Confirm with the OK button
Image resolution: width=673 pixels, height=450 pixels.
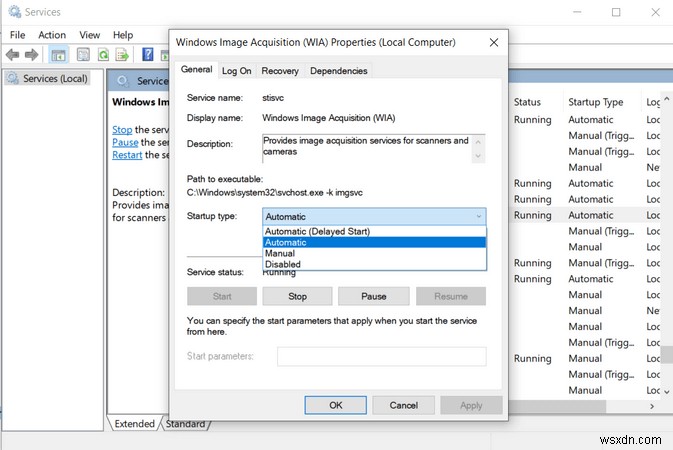pos(336,405)
